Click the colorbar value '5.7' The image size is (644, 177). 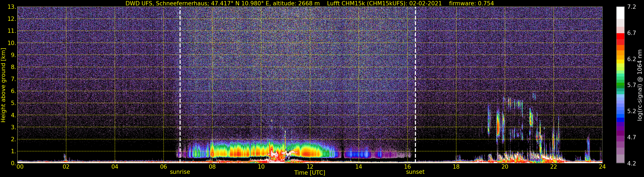[x=632, y=85]
